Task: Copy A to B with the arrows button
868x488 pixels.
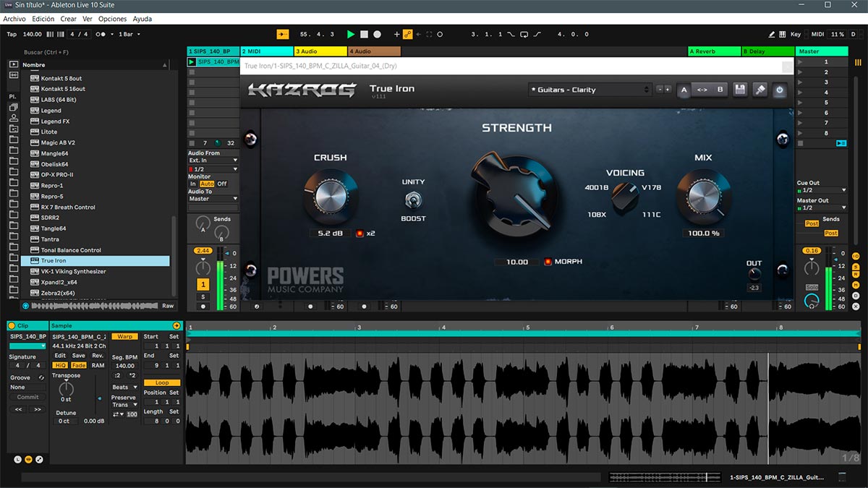Action: point(702,90)
